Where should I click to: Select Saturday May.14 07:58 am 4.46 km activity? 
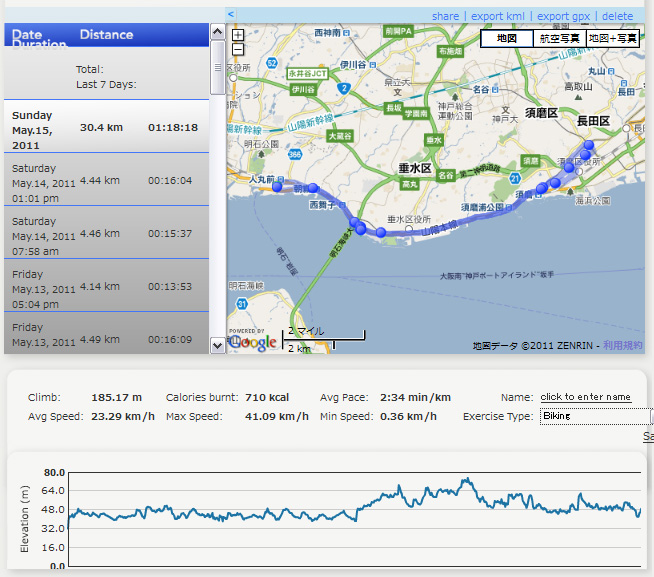[106, 233]
